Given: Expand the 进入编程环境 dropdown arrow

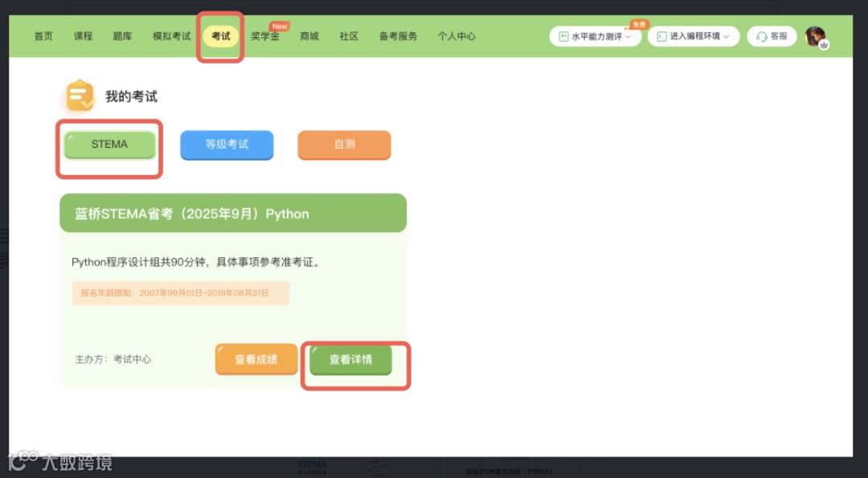Looking at the screenshot, I should [725, 36].
